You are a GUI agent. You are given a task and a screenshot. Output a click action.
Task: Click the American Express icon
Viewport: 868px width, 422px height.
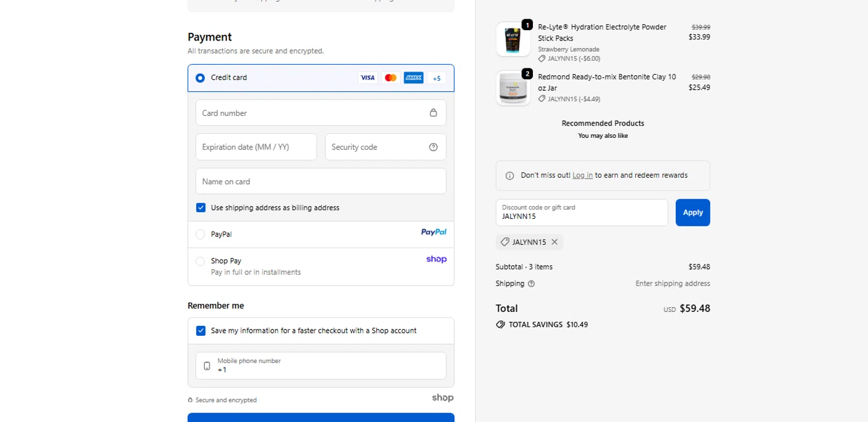414,78
